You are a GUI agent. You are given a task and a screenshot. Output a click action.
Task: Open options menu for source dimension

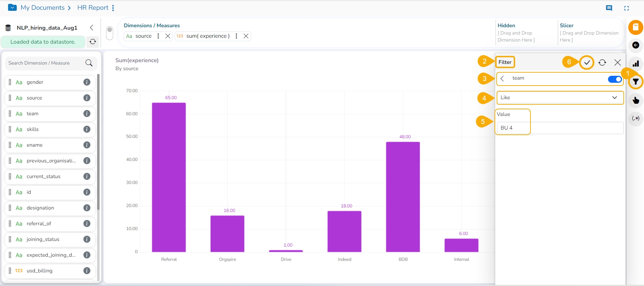tap(158, 36)
